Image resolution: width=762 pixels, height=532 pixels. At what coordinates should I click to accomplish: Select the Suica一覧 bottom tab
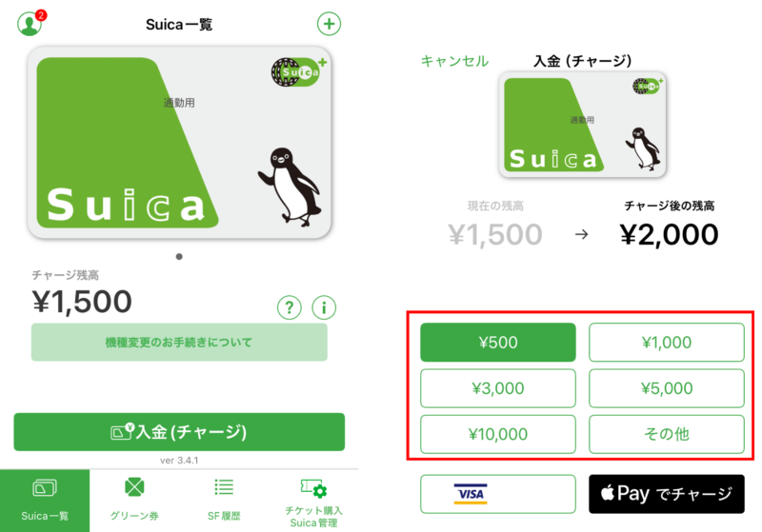click(x=45, y=501)
